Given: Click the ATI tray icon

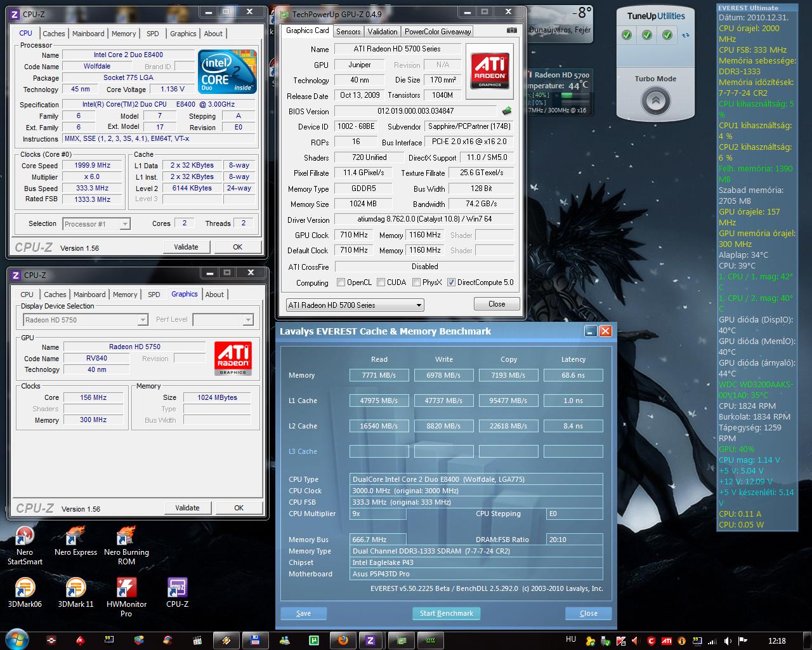Looking at the screenshot, I should click(667, 641).
